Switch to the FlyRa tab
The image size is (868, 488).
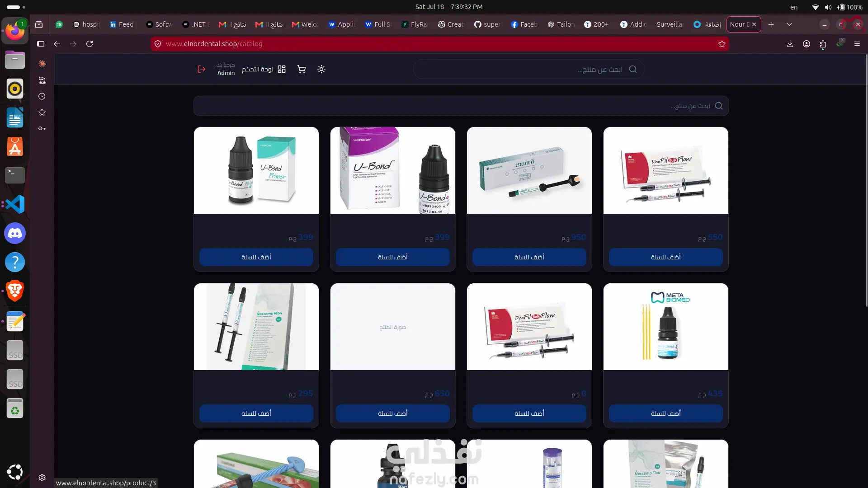click(415, 24)
